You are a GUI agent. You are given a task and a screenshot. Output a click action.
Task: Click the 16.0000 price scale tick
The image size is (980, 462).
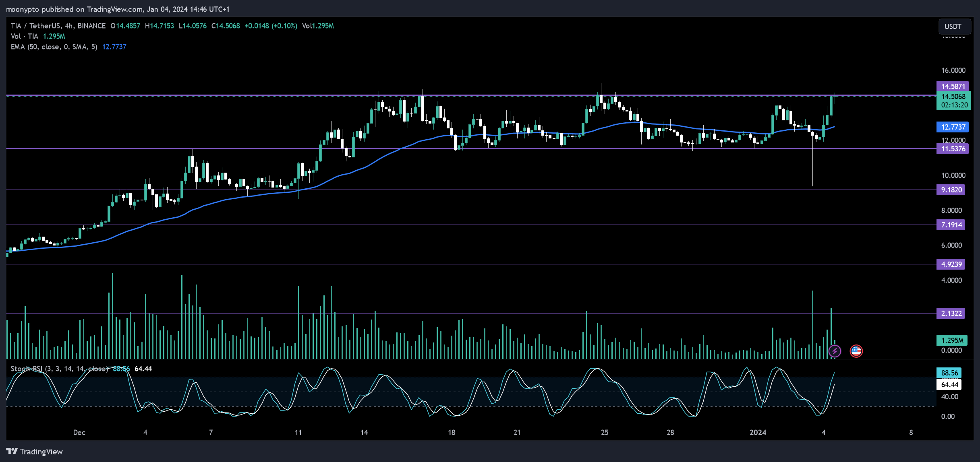(x=953, y=70)
